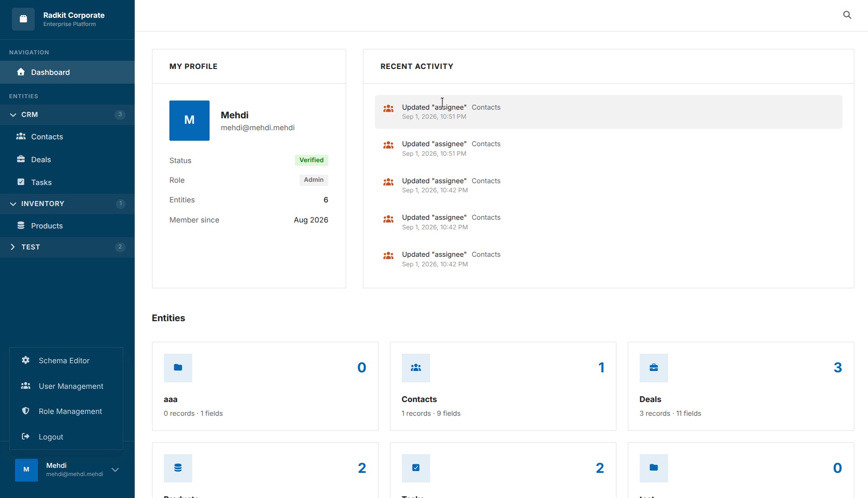Click the search magnifier icon
868x498 pixels.
847,15
